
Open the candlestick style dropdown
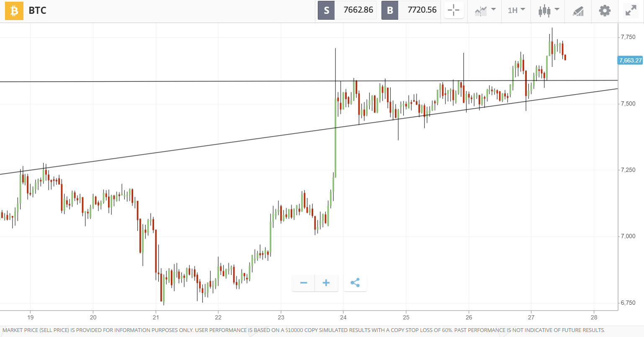coord(548,11)
